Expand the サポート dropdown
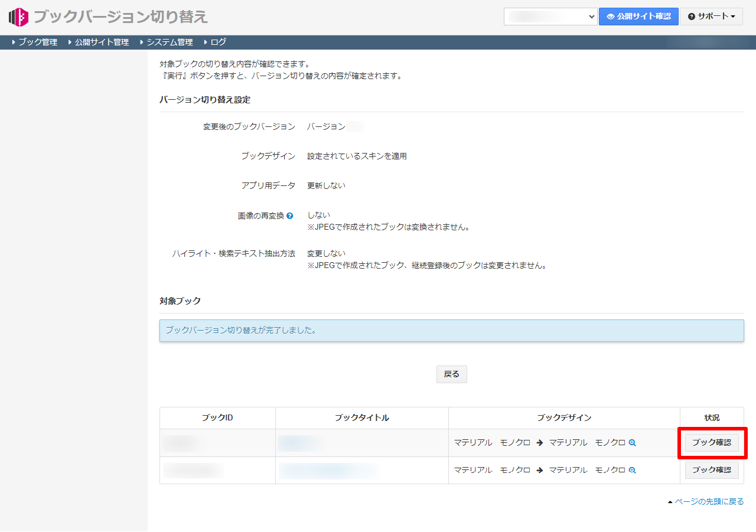756x532 pixels. click(711, 17)
